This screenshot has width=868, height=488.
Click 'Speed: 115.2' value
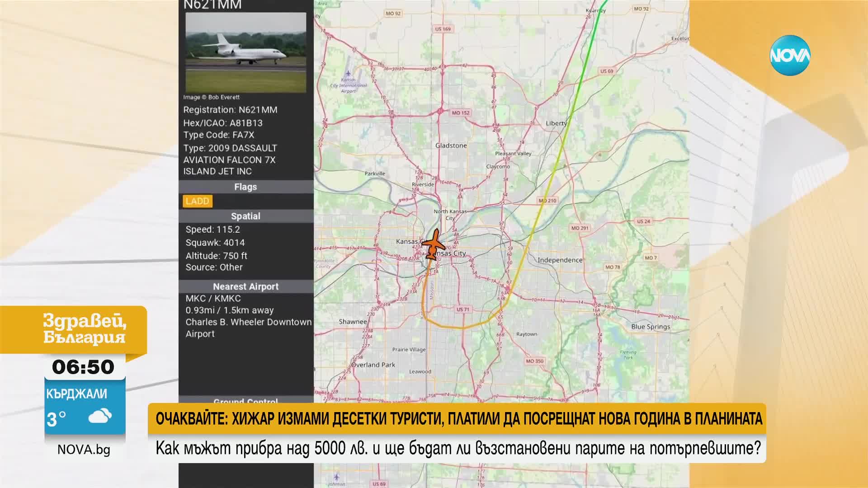coord(212,230)
